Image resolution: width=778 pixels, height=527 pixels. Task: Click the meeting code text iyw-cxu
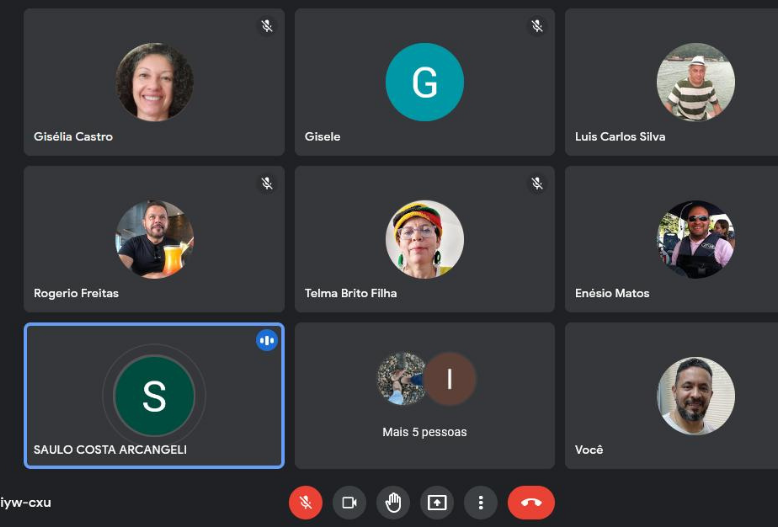26,502
